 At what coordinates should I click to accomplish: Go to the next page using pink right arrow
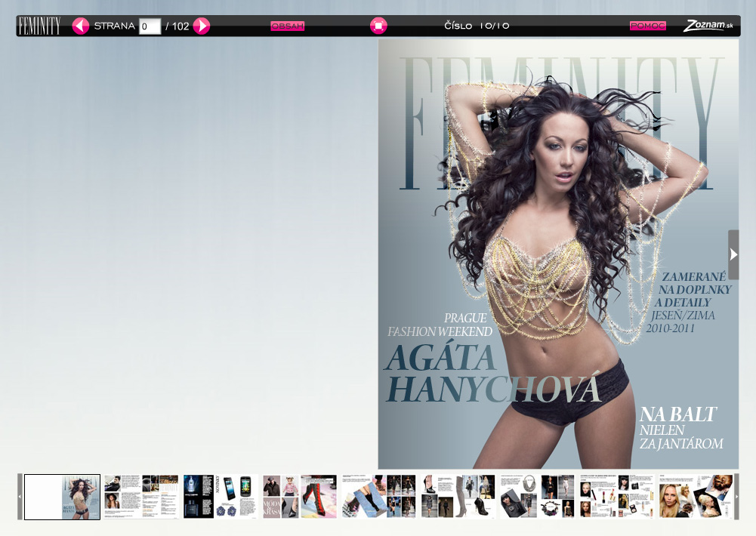pyautogui.click(x=202, y=26)
